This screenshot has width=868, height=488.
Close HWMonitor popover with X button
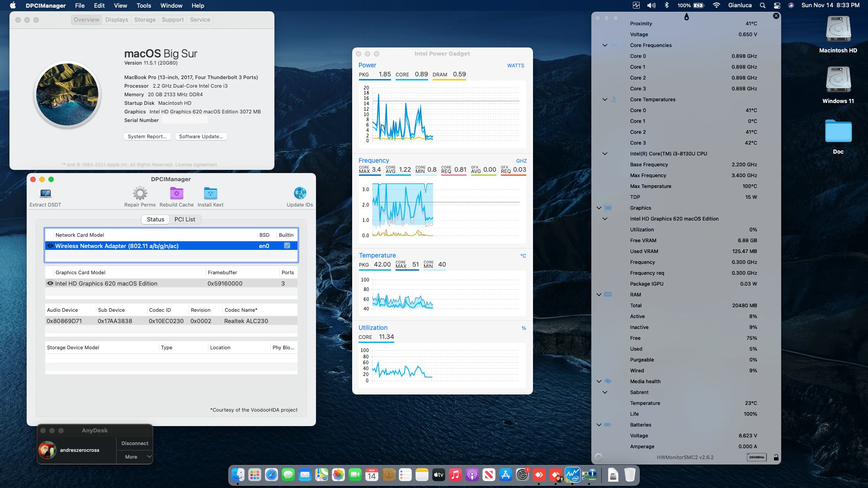pyautogui.click(x=776, y=16)
